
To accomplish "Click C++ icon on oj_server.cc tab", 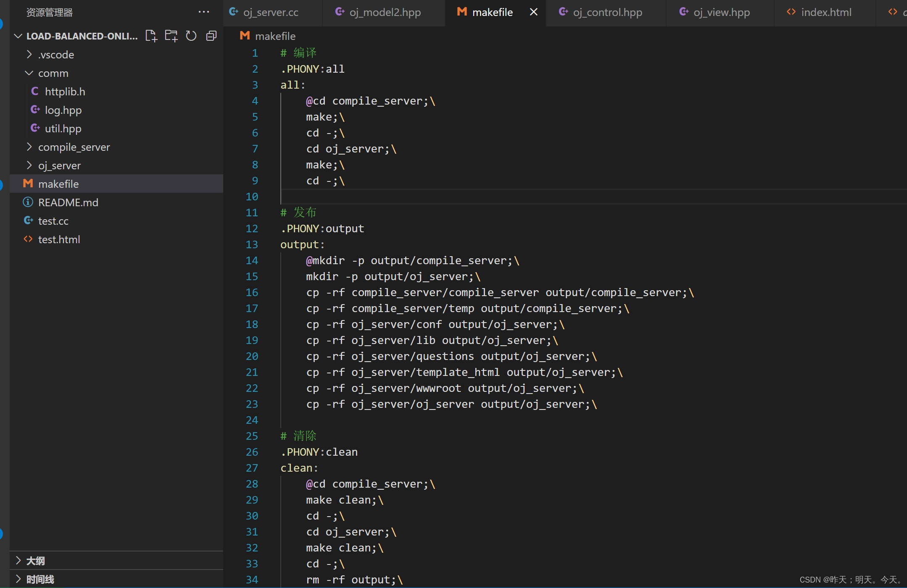I will coord(234,12).
